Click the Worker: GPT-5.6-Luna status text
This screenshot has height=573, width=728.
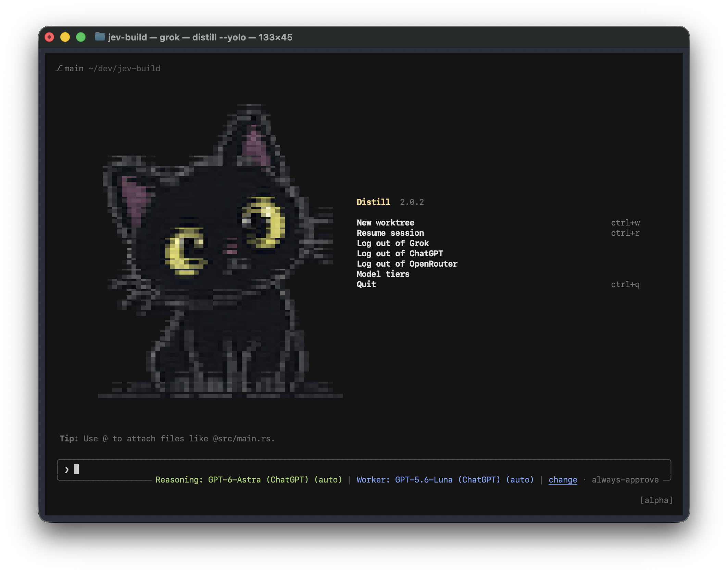[x=445, y=480]
